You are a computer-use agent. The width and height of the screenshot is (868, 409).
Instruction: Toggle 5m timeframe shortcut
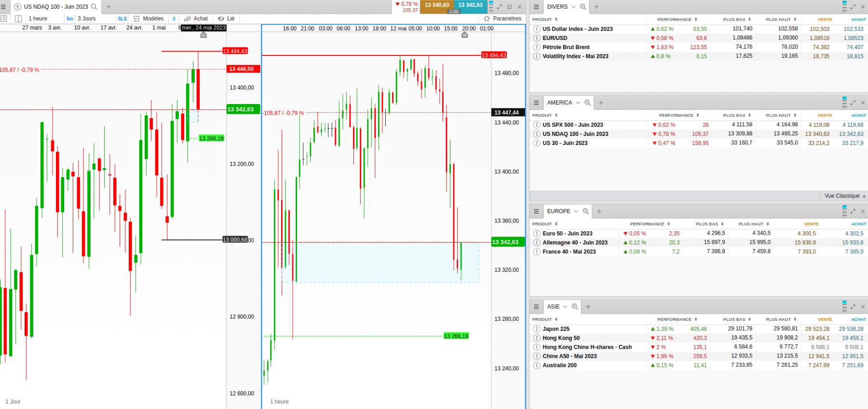[x=70, y=19]
